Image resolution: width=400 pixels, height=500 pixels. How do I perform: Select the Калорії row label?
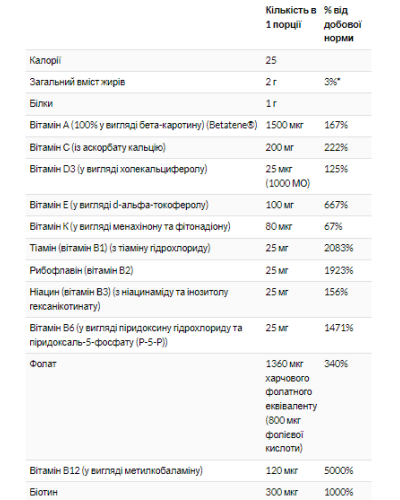click(45, 60)
